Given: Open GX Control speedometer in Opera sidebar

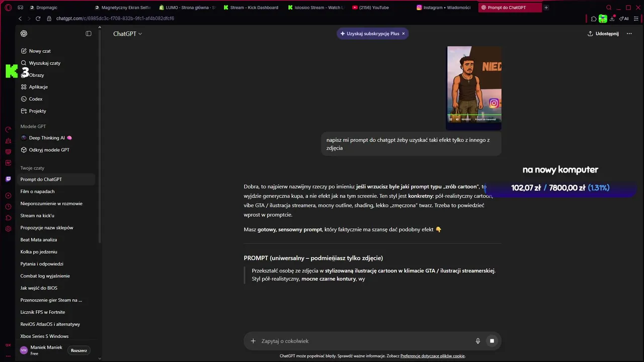Looking at the screenshot, I should point(8,130).
